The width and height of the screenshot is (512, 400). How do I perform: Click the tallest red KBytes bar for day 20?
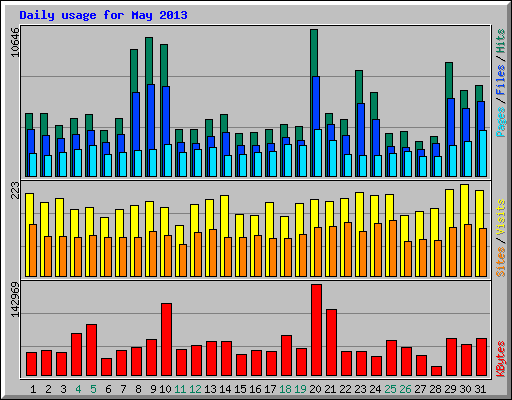(317, 330)
